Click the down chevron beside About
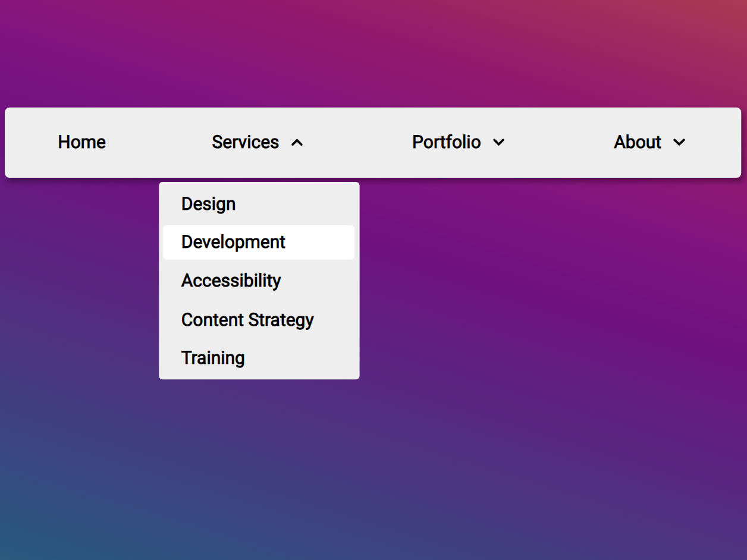This screenshot has height=560, width=747. 679,143
